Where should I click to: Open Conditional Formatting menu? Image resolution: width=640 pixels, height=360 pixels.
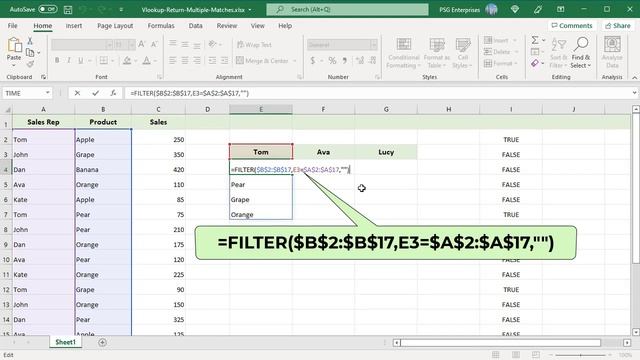[403, 53]
